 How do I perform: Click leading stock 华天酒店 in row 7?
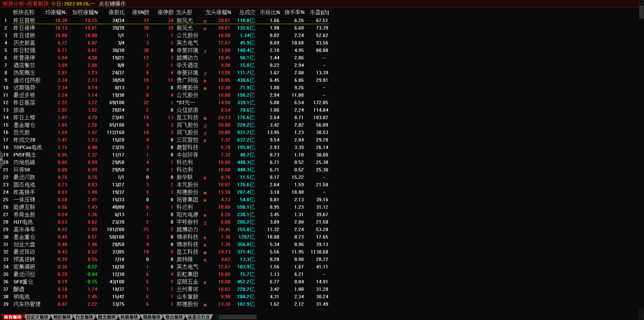(187, 65)
